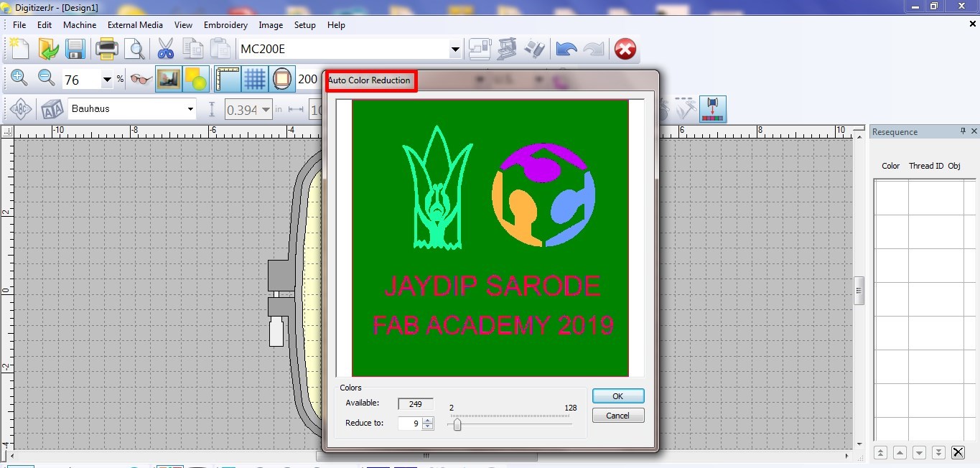Click the canvas vertical scrollbar thumb
The image size is (980, 468).
point(859,291)
